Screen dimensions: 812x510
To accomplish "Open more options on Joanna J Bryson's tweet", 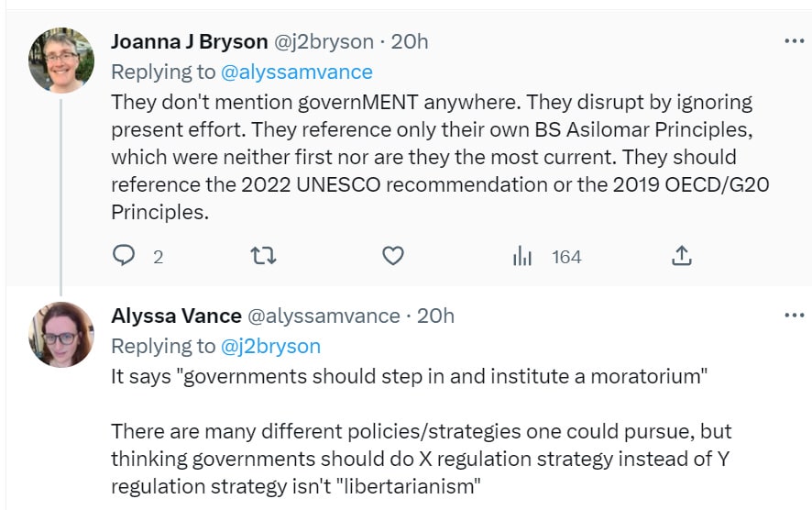I will tap(794, 41).
